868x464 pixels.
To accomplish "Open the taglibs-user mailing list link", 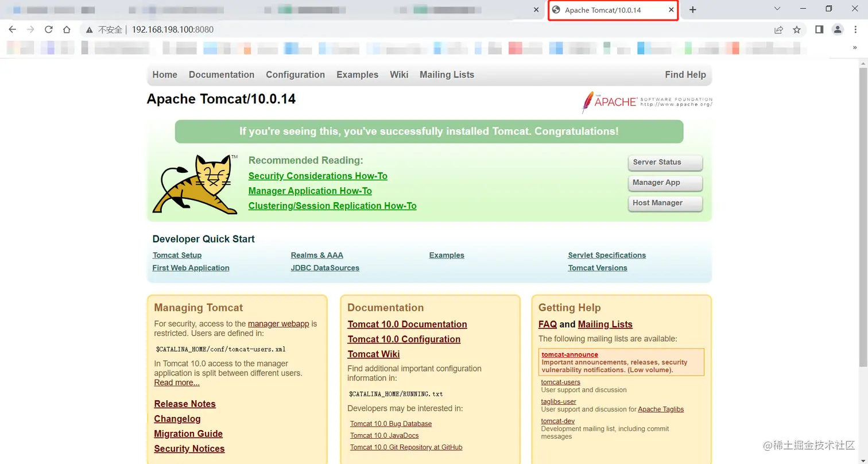I will 559,401.
